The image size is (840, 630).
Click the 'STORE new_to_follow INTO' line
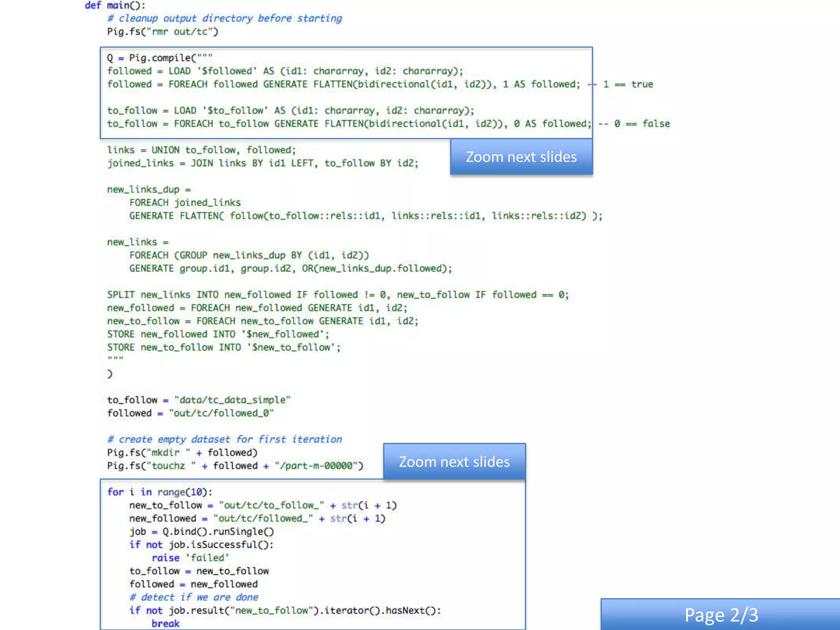point(224,347)
